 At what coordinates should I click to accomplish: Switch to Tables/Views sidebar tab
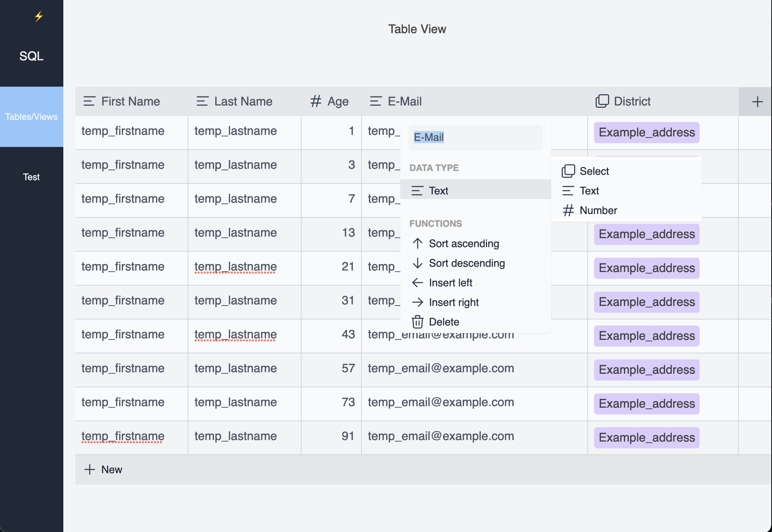32,117
